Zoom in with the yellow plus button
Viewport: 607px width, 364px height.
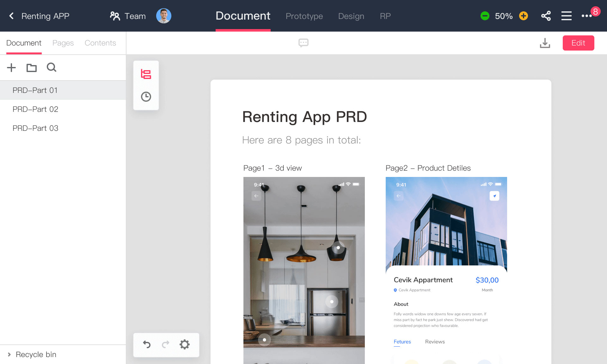pos(524,16)
